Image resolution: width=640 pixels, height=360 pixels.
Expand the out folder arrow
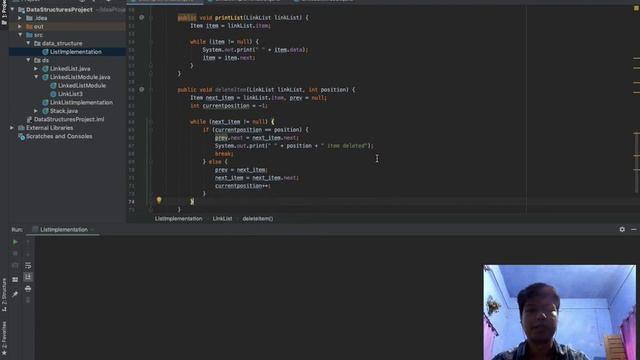(20, 27)
